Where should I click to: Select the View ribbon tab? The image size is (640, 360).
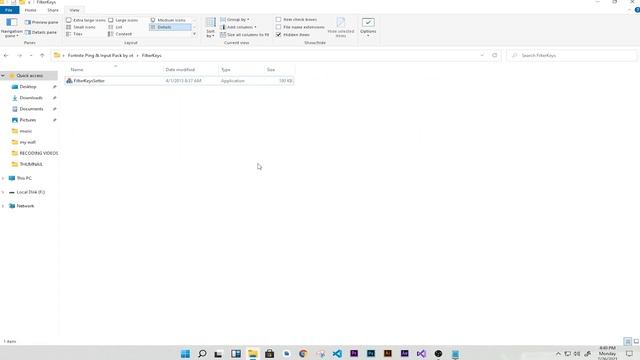click(74, 10)
